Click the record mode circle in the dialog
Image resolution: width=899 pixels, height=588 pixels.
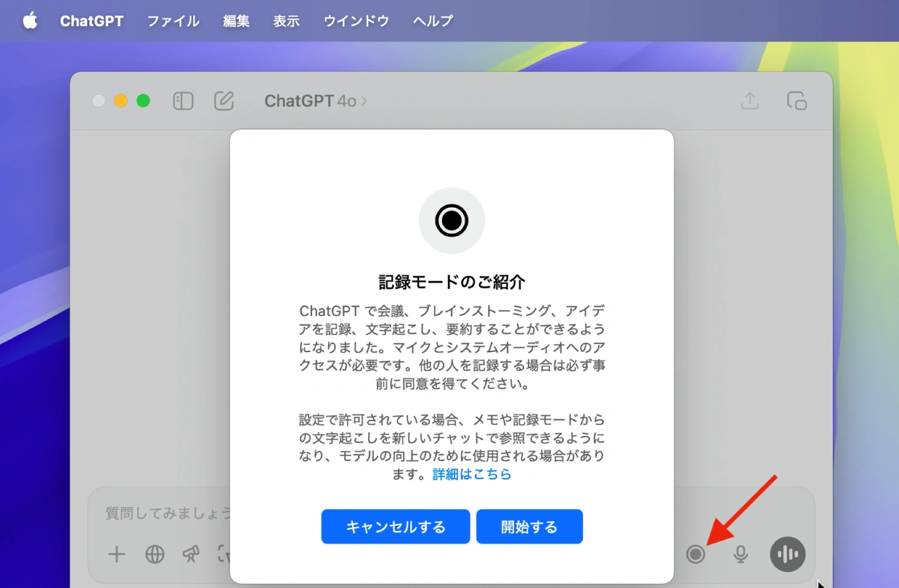(452, 220)
